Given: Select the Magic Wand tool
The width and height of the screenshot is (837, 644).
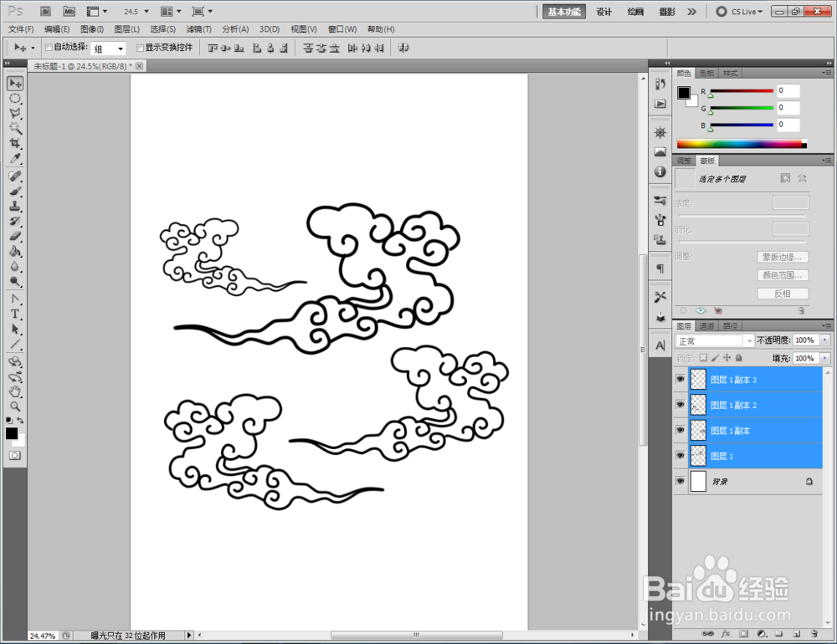Looking at the screenshot, I should pos(15,129).
